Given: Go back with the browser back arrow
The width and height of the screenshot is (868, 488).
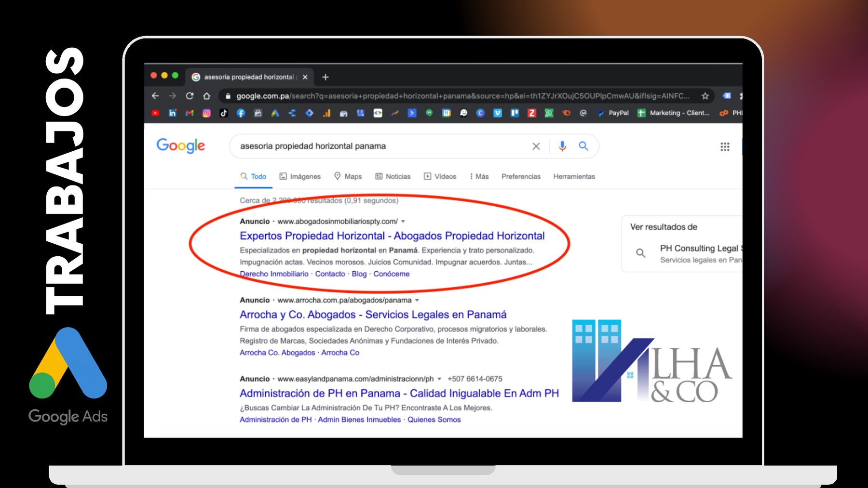Looking at the screenshot, I should coord(155,96).
